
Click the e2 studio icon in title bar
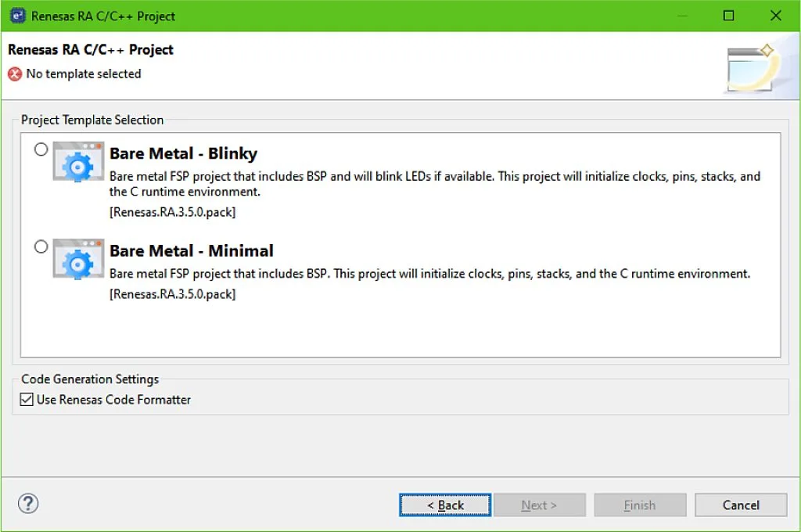click(17, 16)
